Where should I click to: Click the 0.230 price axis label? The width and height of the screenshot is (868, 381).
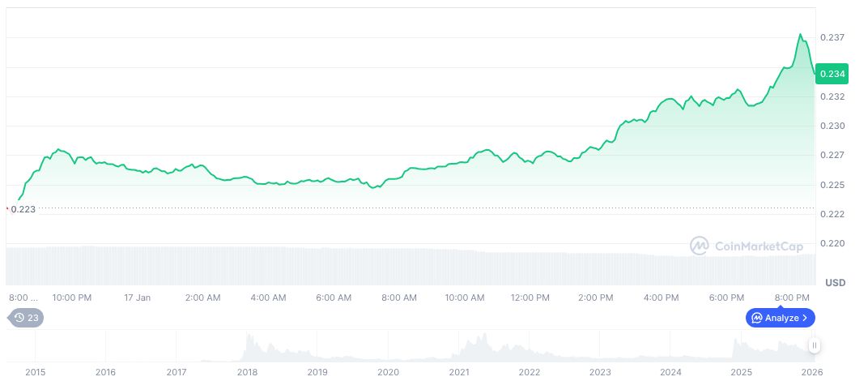coord(832,126)
